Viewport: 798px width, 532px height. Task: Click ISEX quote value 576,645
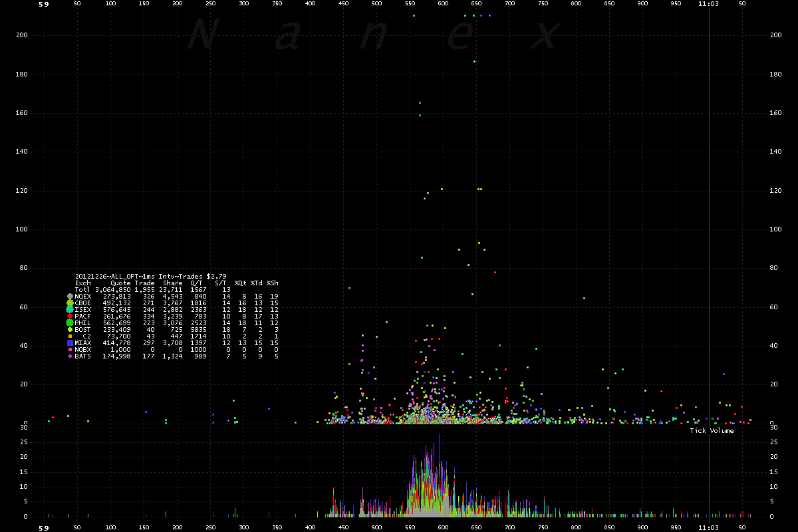click(x=117, y=309)
